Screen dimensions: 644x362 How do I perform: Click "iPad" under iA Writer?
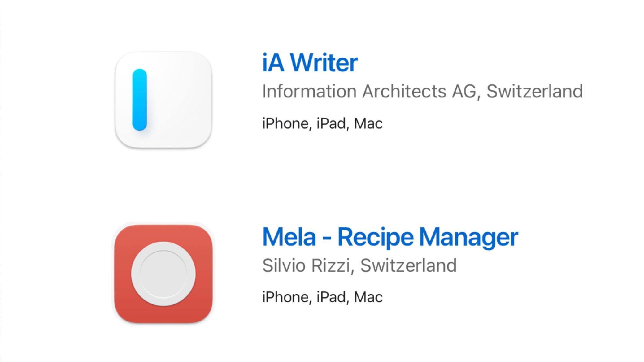[331, 123]
